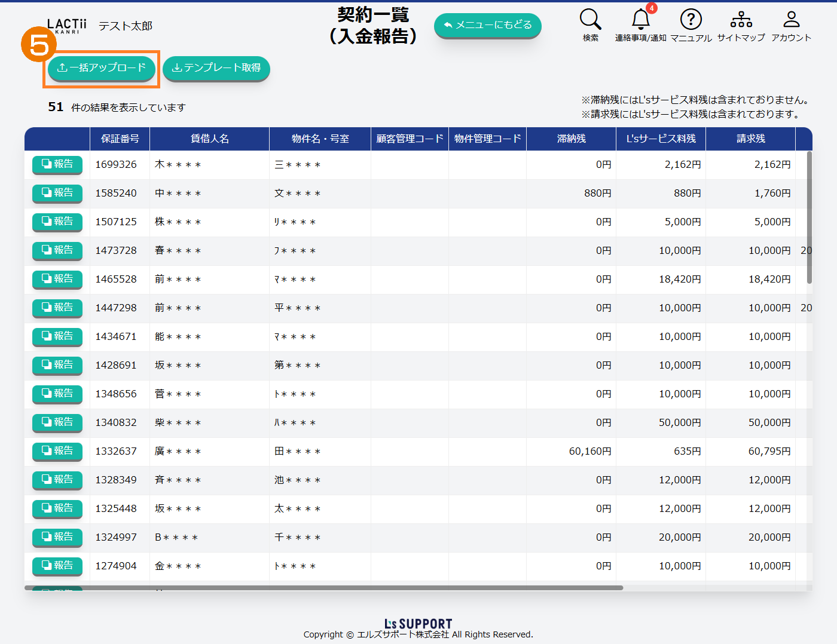Download template via テンプレート取得 button
The width and height of the screenshot is (837, 644).
click(216, 68)
